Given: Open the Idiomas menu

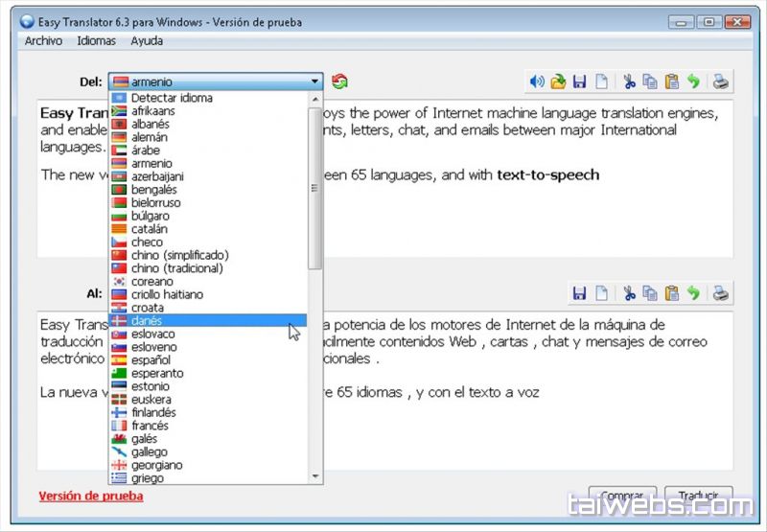Looking at the screenshot, I should tap(96, 41).
